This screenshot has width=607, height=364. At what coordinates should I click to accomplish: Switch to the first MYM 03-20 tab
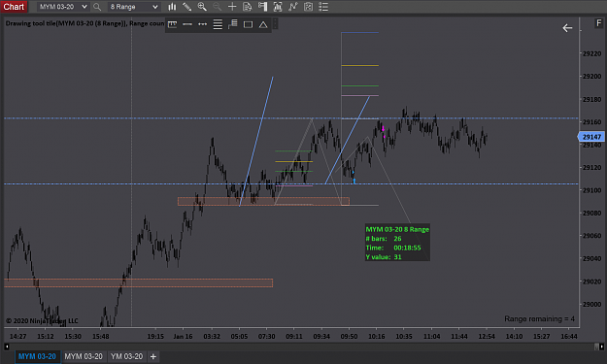(x=37, y=356)
